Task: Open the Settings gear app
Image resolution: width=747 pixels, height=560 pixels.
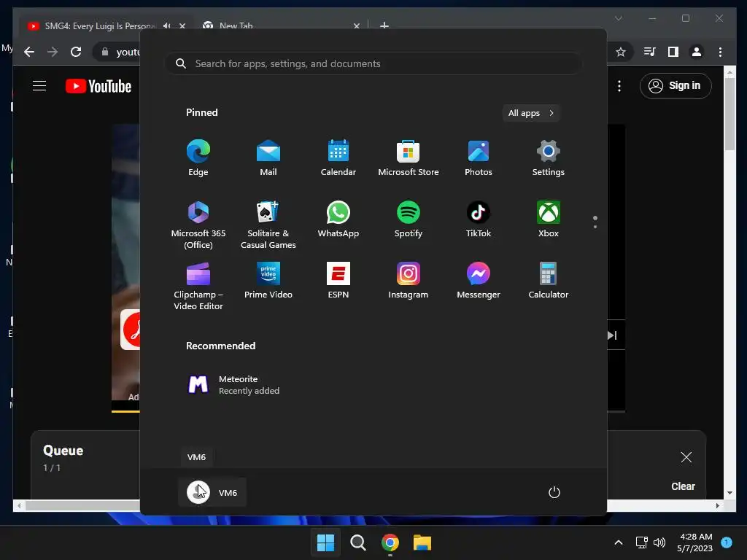Action: [x=549, y=158]
